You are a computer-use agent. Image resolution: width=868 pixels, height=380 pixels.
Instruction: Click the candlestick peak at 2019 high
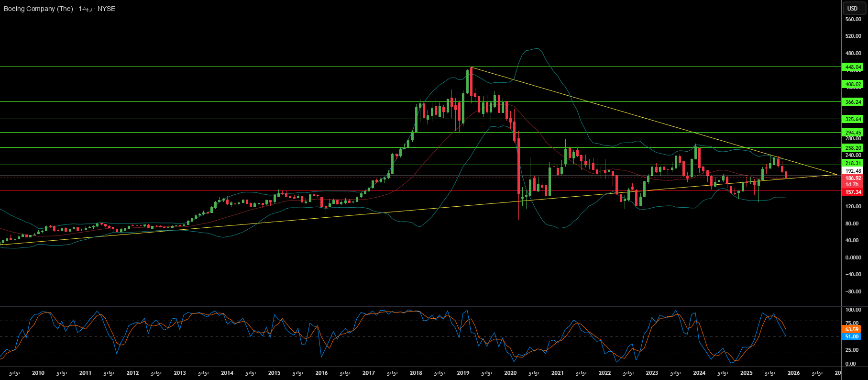click(471, 69)
